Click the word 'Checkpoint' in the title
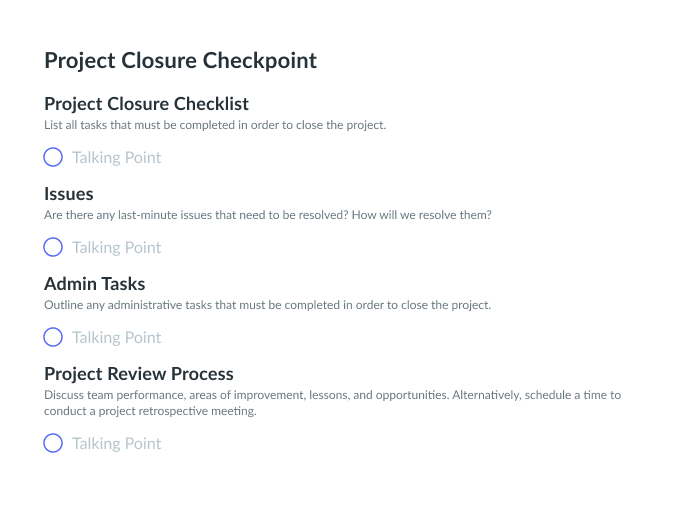The image size is (684, 528). [x=260, y=61]
